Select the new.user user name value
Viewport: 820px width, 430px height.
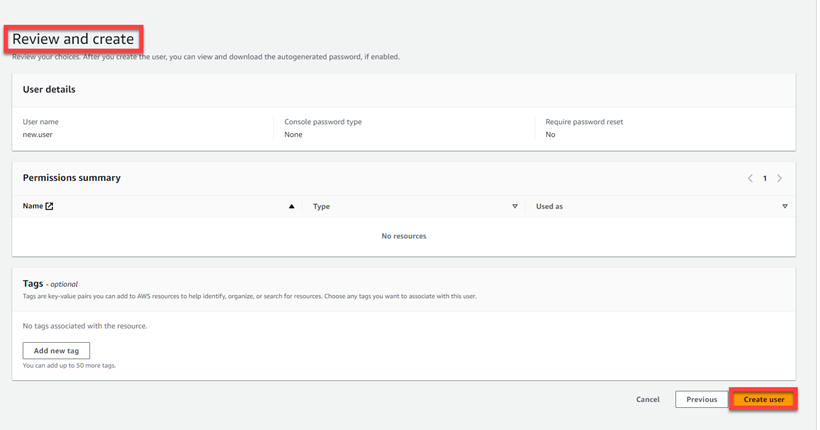pyautogui.click(x=38, y=134)
